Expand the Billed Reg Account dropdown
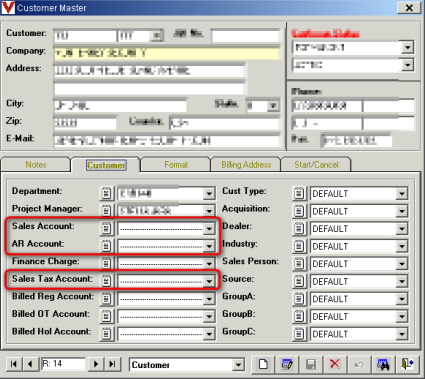Viewport: 425px width, 379px height. tap(209, 299)
